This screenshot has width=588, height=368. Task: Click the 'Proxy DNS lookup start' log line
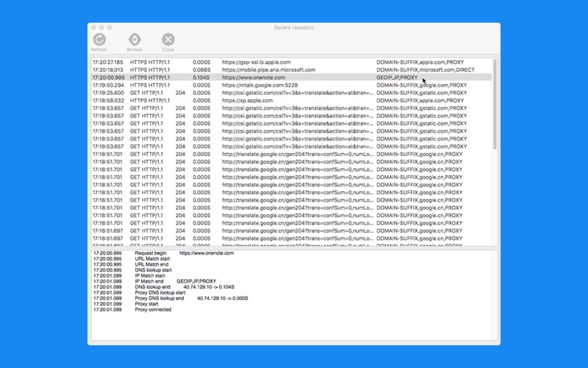click(293, 292)
